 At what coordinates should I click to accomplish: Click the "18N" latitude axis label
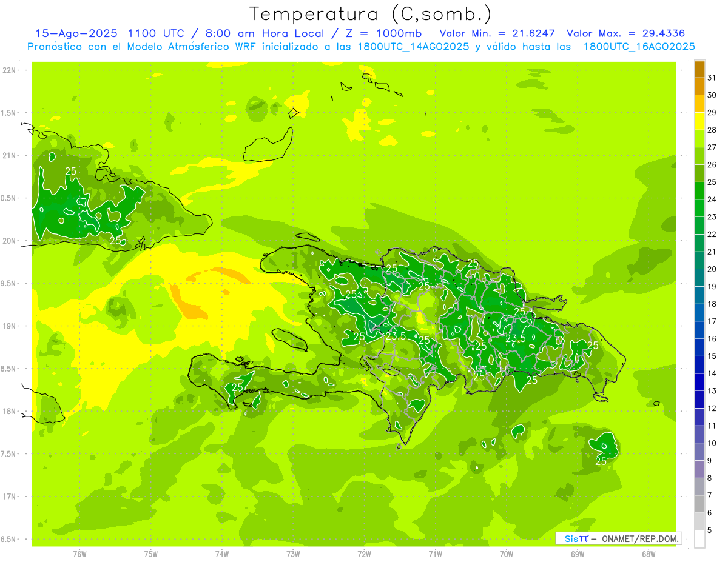[x=9, y=411]
